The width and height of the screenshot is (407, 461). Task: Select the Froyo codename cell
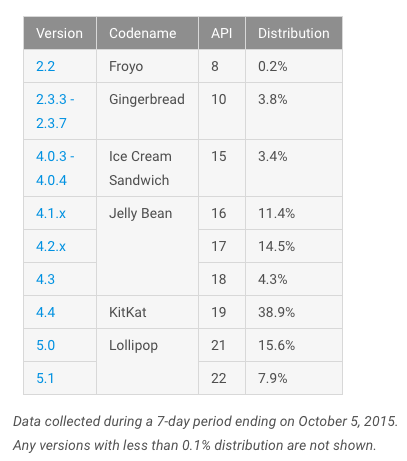click(x=148, y=66)
